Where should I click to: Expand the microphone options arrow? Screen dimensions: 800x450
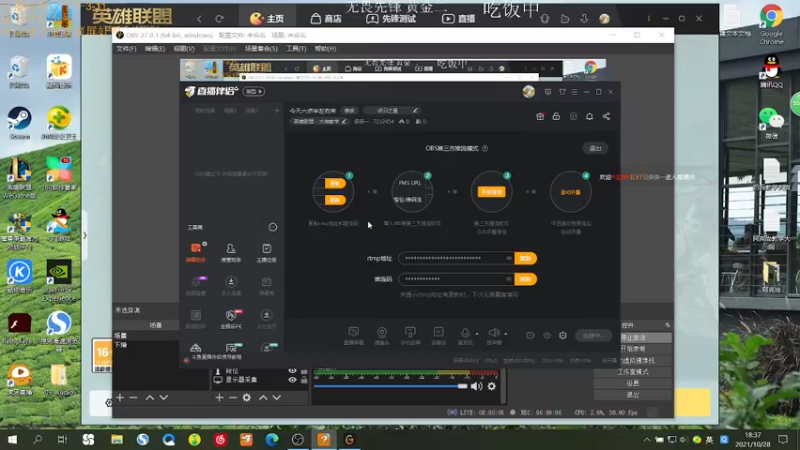(x=477, y=334)
